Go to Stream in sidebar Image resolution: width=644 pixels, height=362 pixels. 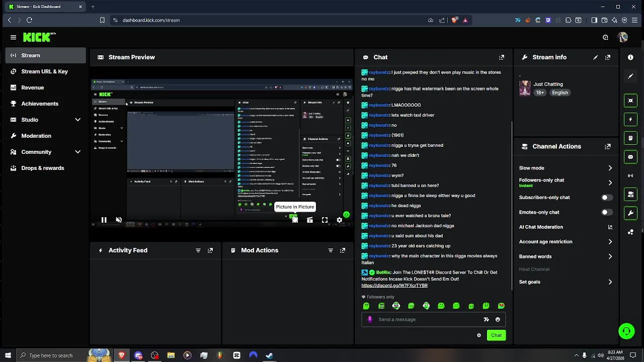coord(46,55)
